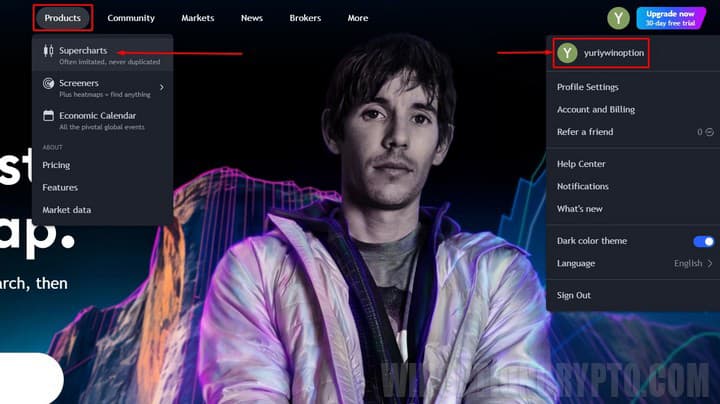
Task: Open Profile Settings
Action: pos(587,87)
